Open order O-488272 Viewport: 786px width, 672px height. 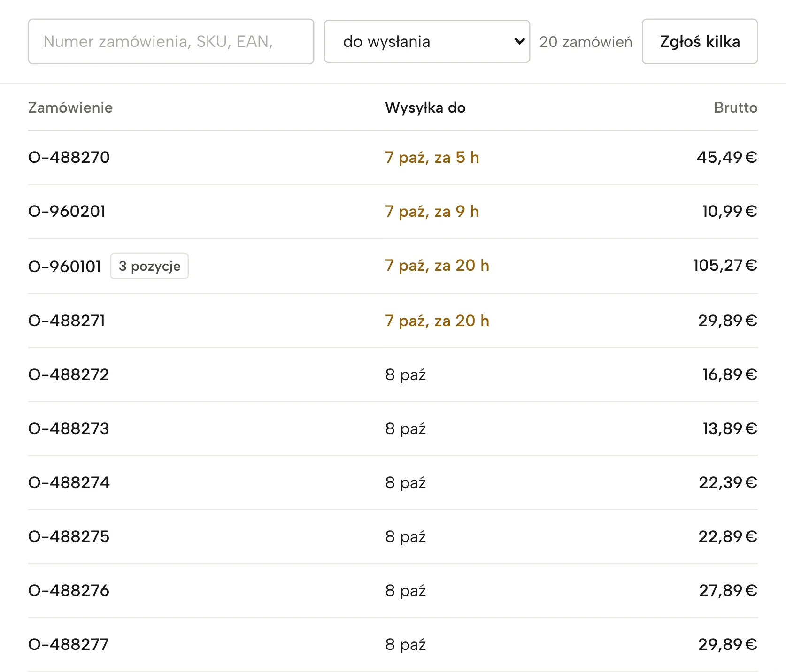tap(69, 374)
